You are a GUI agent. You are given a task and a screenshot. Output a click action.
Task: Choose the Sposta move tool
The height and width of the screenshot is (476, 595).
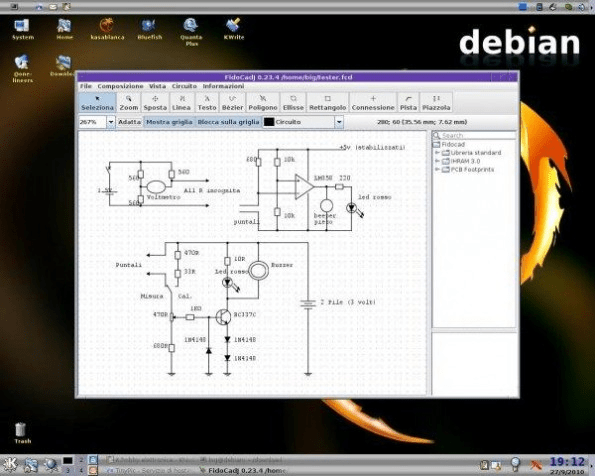tap(155, 103)
